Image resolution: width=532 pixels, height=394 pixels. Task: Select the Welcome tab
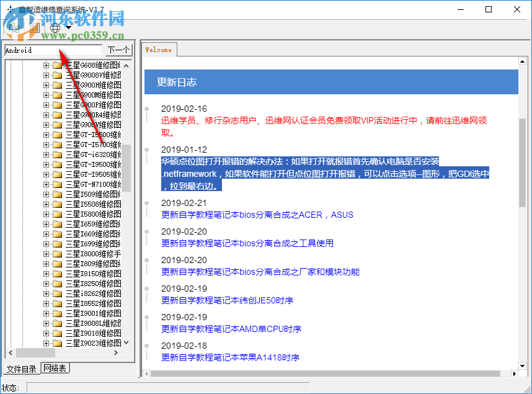(159, 50)
